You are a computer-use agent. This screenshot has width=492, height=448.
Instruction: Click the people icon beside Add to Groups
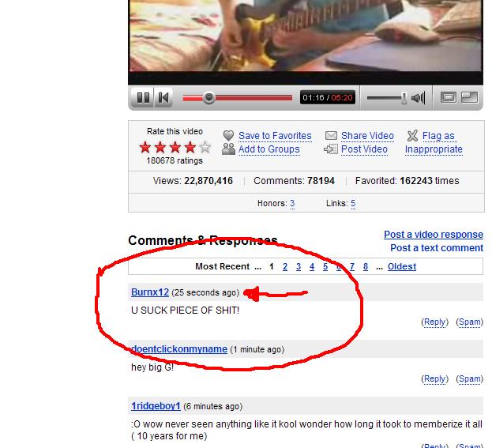pyautogui.click(x=228, y=149)
